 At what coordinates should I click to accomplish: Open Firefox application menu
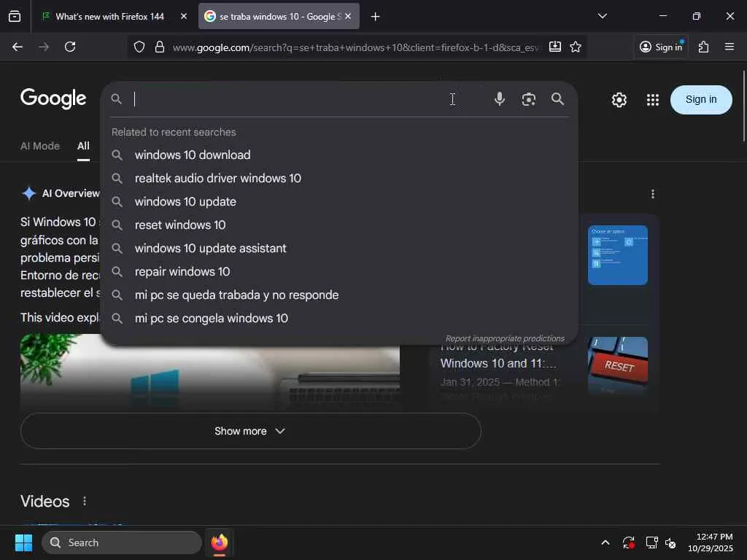729,47
